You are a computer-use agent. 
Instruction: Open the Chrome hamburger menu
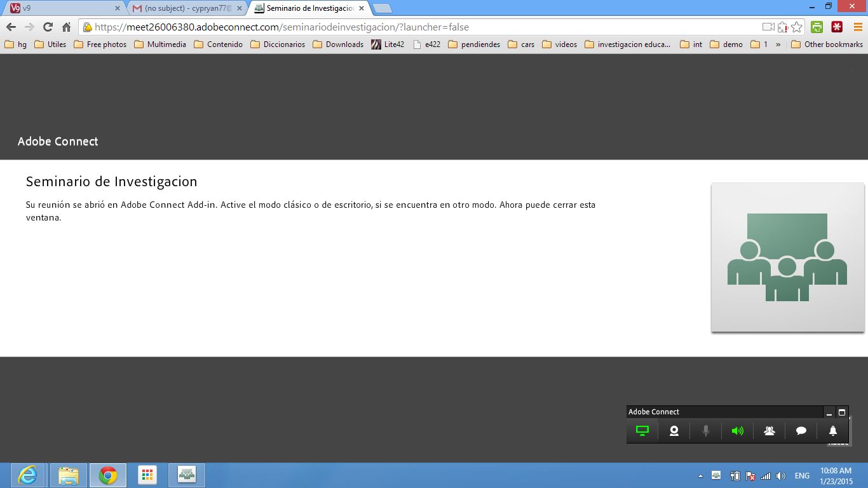(858, 27)
